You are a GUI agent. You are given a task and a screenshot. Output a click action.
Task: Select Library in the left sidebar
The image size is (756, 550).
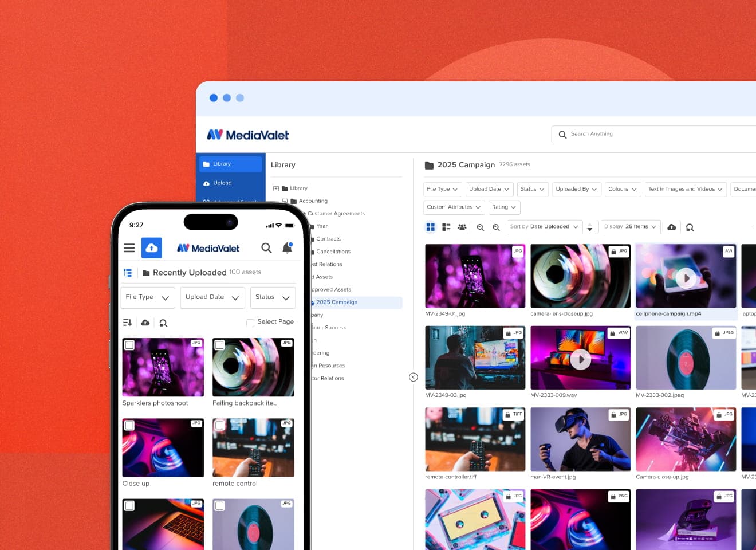click(x=230, y=164)
